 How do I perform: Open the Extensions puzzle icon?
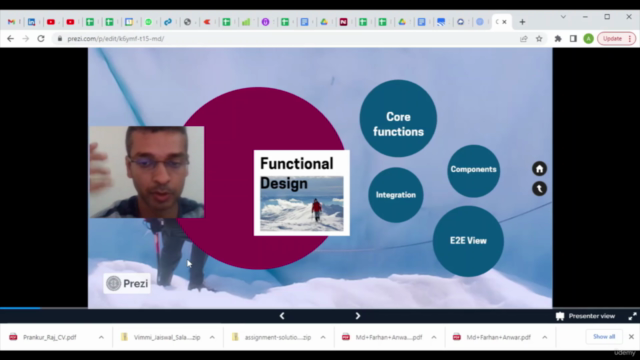(x=558, y=38)
